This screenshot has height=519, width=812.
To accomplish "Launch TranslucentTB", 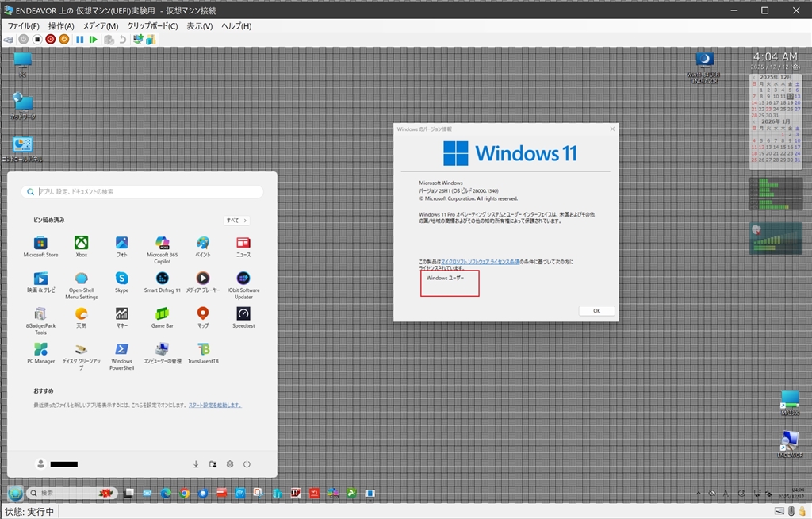I will pyautogui.click(x=203, y=354).
